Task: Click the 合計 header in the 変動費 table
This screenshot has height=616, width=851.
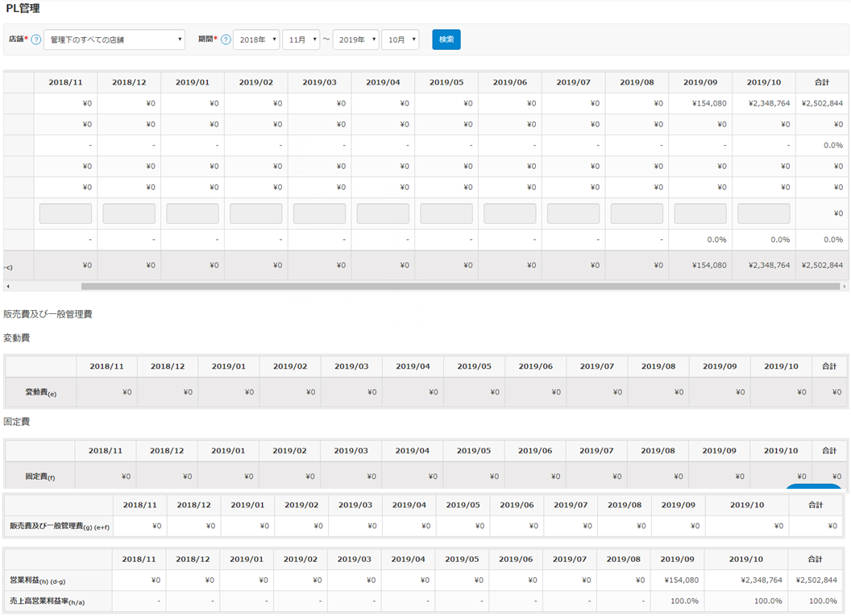Action: pos(829,366)
